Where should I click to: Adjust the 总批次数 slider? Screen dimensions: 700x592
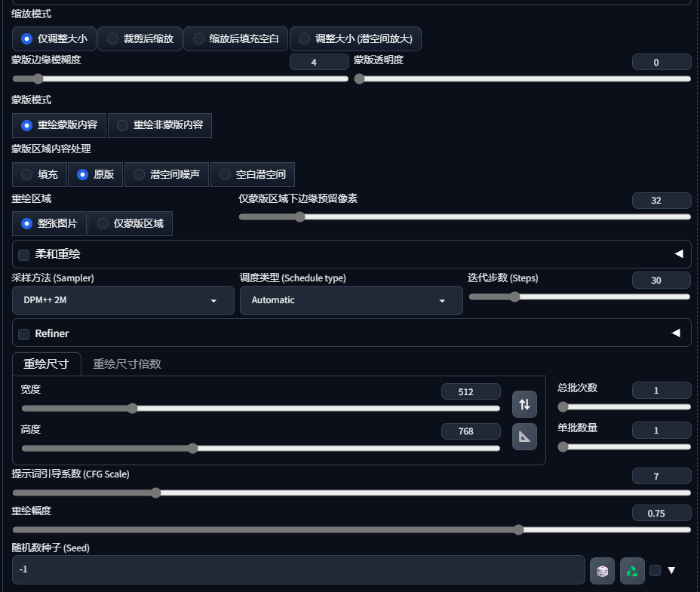coord(624,406)
